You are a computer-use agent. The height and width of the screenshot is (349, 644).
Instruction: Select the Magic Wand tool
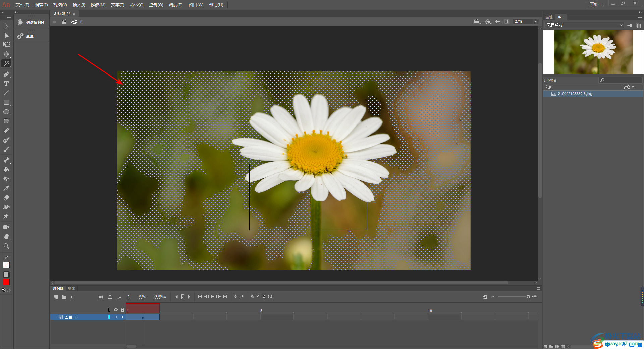pos(6,64)
